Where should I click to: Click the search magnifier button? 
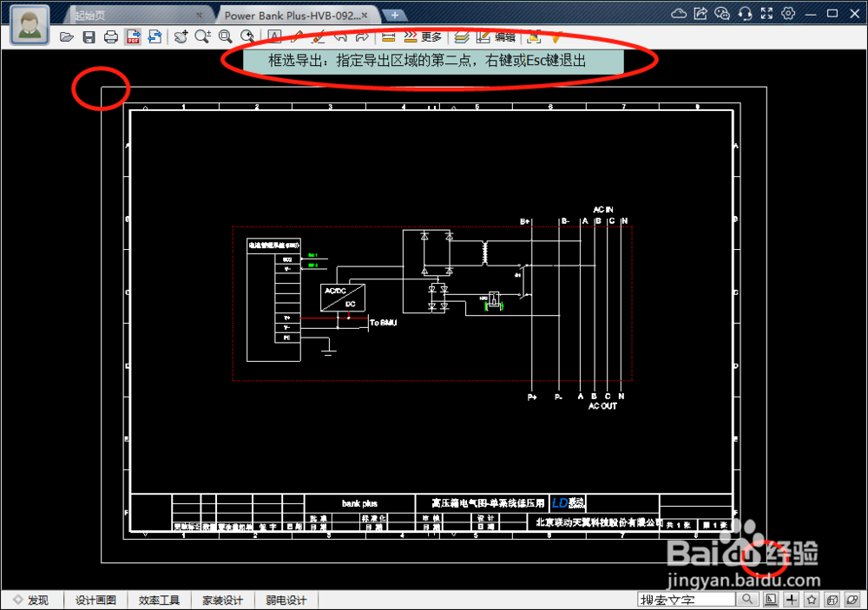(747, 600)
